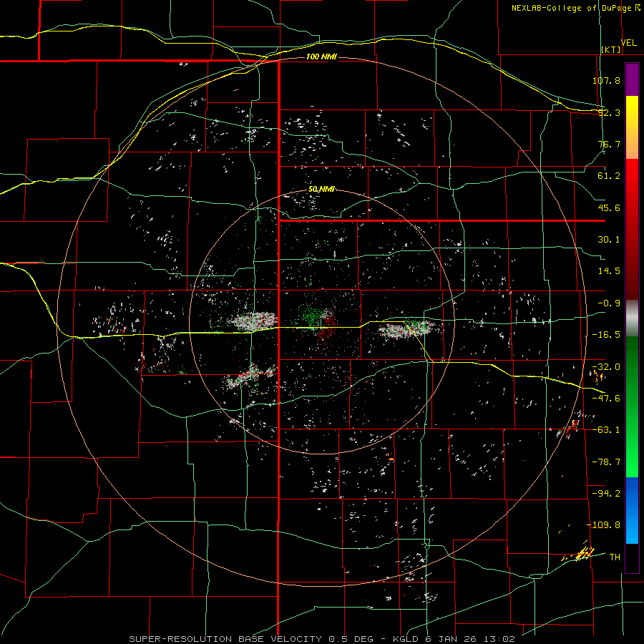Click the -78.7 velocity scale value
The image size is (644, 644).
pyautogui.click(x=606, y=462)
